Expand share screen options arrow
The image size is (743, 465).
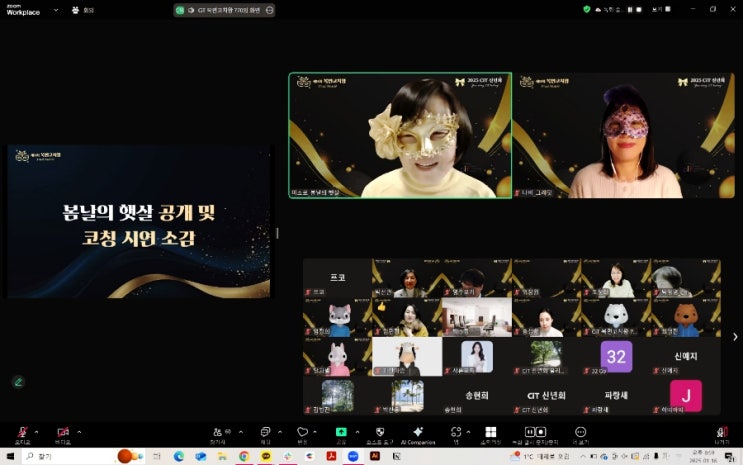(357, 432)
